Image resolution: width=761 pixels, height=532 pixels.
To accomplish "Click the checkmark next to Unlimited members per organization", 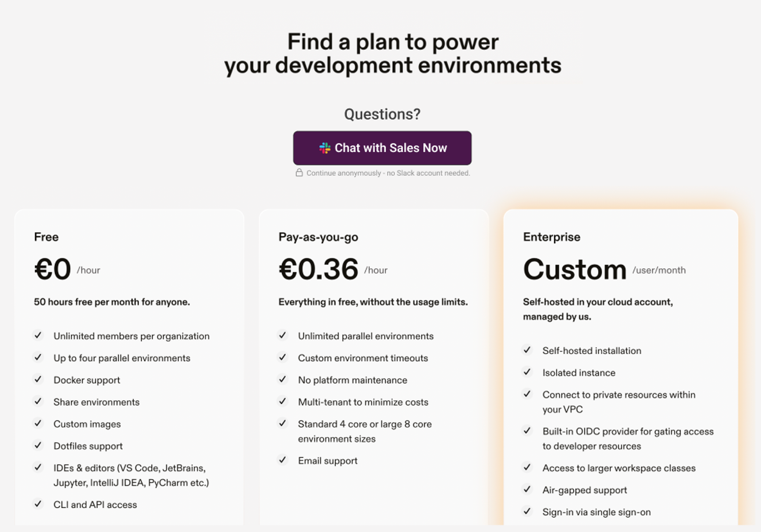I will pos(38,335).
